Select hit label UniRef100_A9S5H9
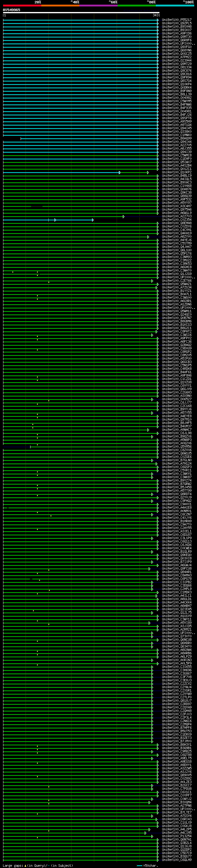The image size is (197, 868). tap(177, 121)
